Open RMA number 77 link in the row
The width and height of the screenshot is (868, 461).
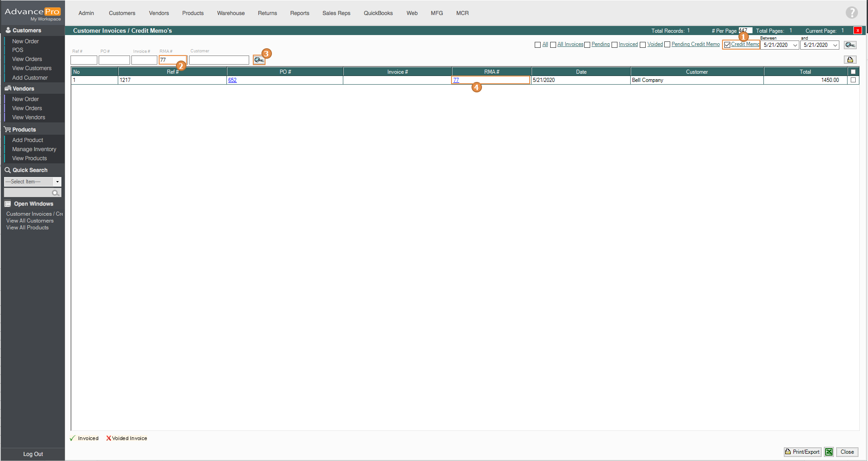[x=456, y=80]
